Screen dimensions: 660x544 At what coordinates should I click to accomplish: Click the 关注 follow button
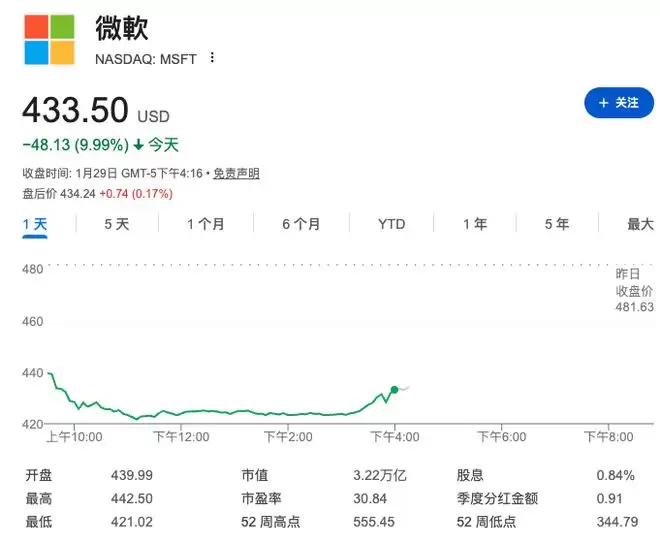[x=618, y=103]
